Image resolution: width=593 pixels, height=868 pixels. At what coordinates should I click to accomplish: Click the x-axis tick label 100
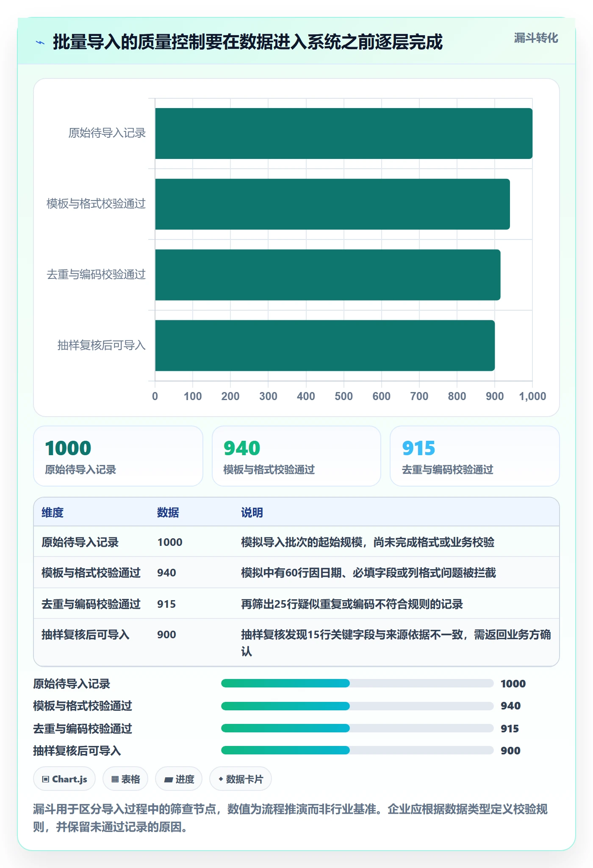pyautogui.click(x=193, y=396)
